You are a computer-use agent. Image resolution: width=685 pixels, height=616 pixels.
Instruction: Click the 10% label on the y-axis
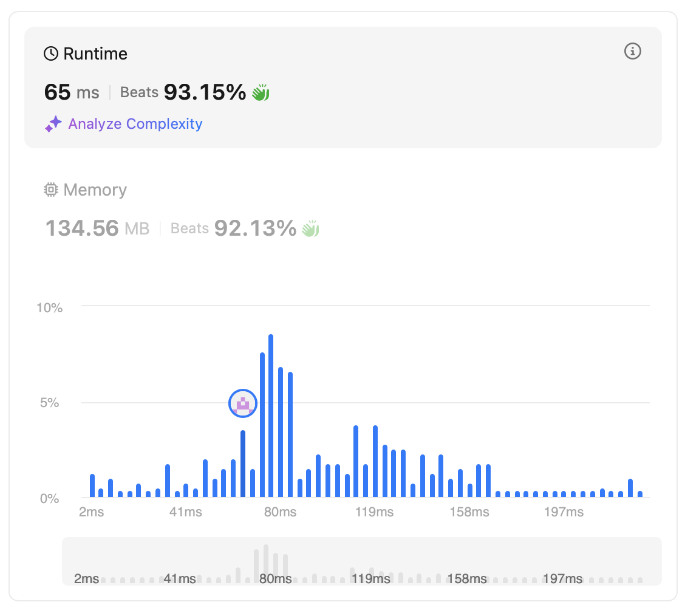tap(50, 307)
